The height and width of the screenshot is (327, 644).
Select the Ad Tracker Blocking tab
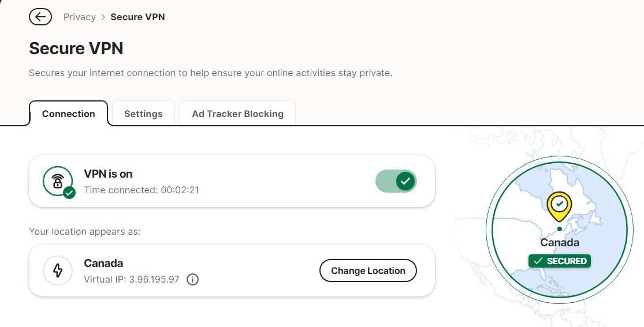pyautogui.click(x=237, y=114)
